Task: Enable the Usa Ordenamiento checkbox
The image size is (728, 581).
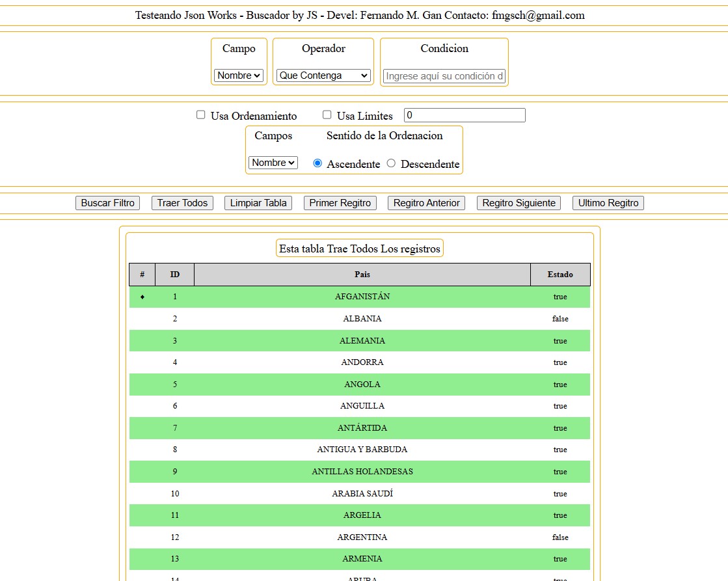Action: tap(201, 115)
